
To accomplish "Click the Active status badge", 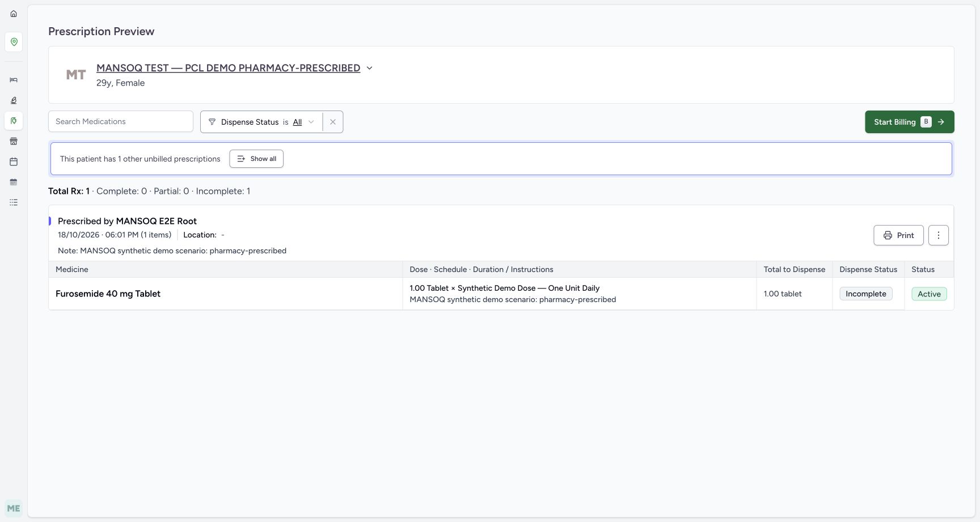I will click(929, 294).
